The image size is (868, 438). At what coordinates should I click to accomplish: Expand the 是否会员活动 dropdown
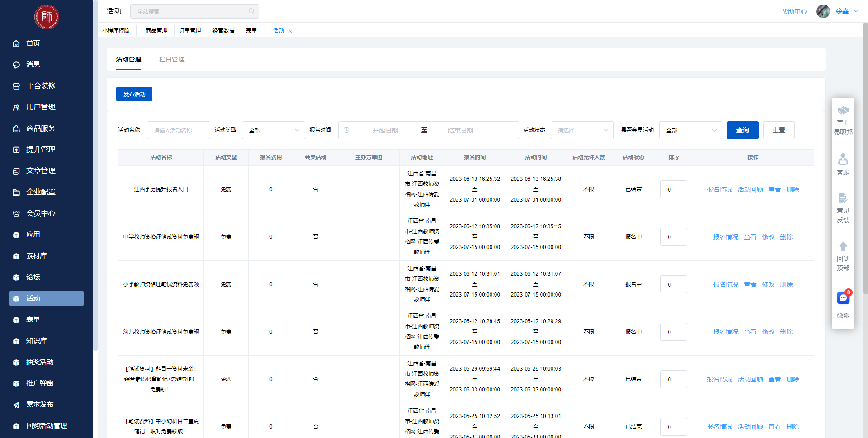click(691, 130)
